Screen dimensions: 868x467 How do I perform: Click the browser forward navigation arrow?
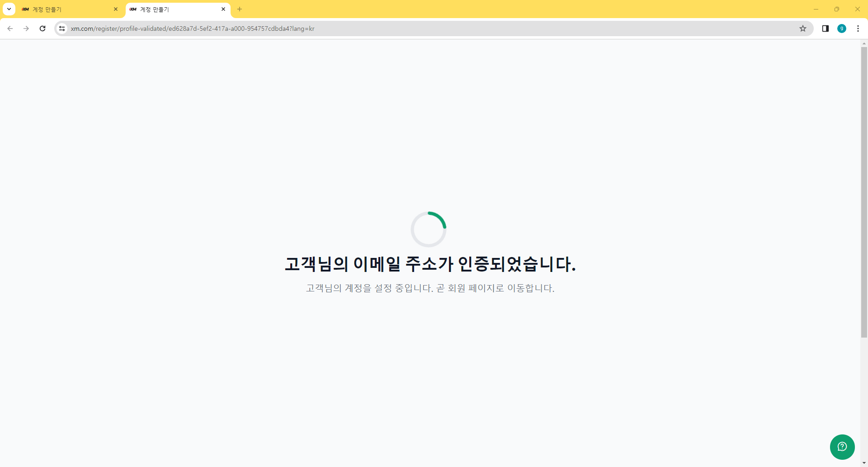coord(26,28)
